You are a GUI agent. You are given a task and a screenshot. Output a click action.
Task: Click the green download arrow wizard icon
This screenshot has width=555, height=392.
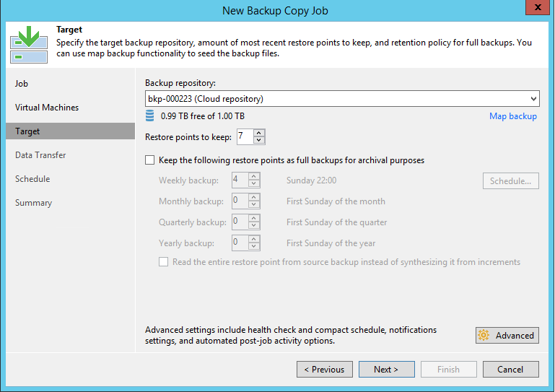[29, 45]
